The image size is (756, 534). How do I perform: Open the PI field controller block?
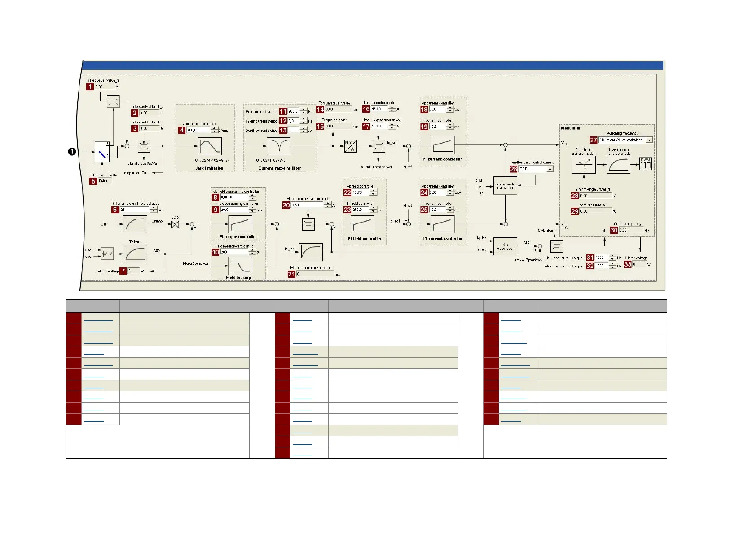coord(363,224)
